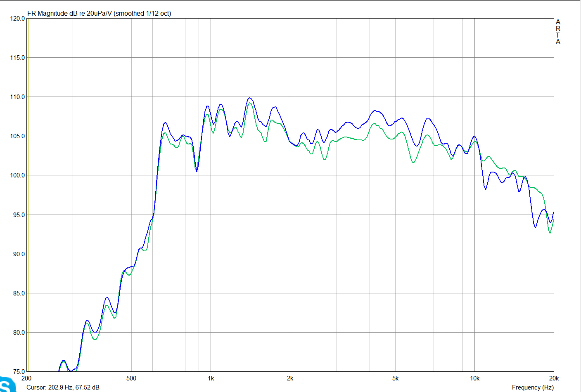This screenshot has width=581, height=392.
Task: Click the 5k frequency axis label
Action: coord(395,378)
